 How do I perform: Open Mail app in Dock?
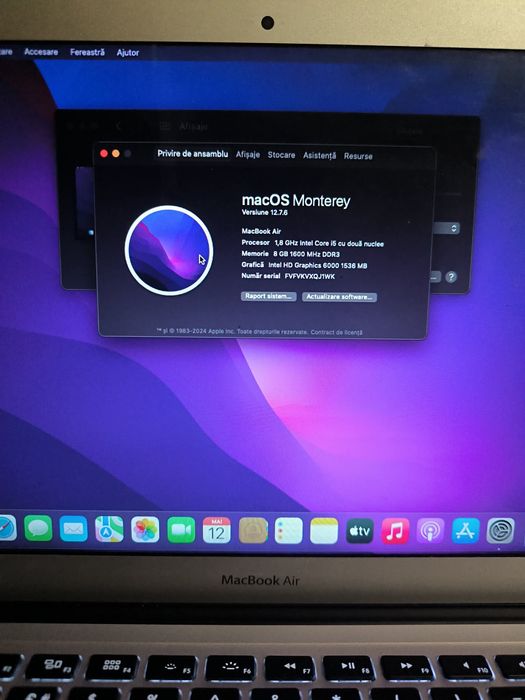pos(73,529)
